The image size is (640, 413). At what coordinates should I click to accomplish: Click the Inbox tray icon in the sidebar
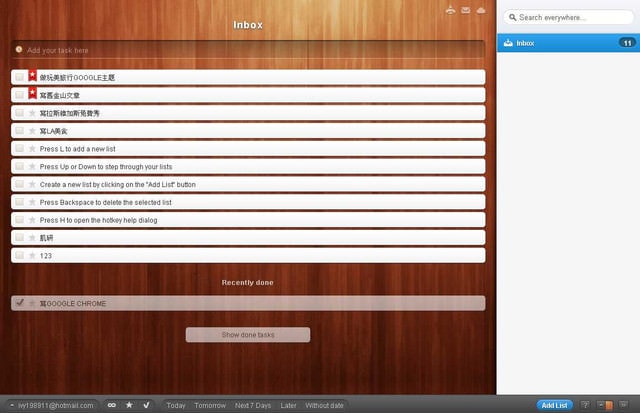[x=508, y=43]
